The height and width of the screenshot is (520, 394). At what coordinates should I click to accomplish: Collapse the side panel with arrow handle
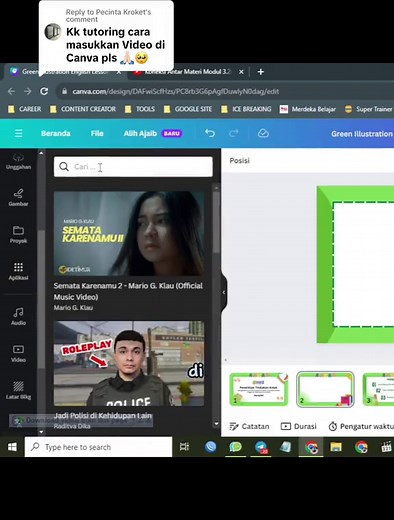tap(224, 292)
